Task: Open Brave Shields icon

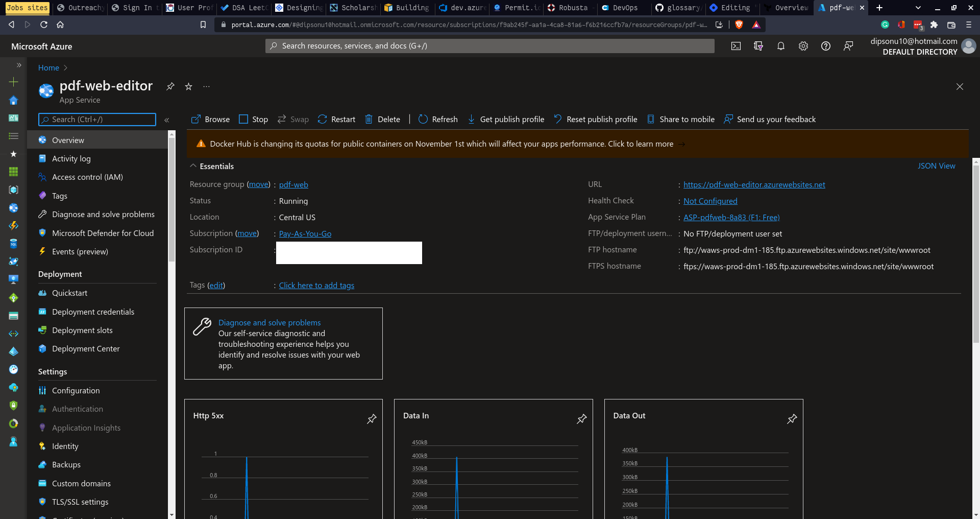Action: point(739,25)
